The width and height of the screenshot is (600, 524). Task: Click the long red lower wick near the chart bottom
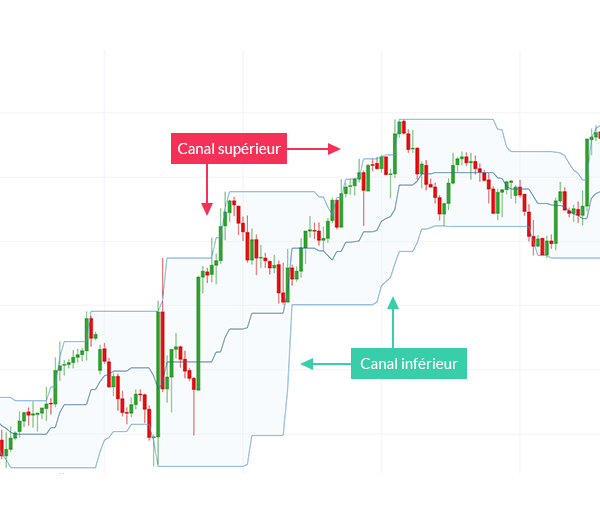pyautogui.click(x=194, y=413)
